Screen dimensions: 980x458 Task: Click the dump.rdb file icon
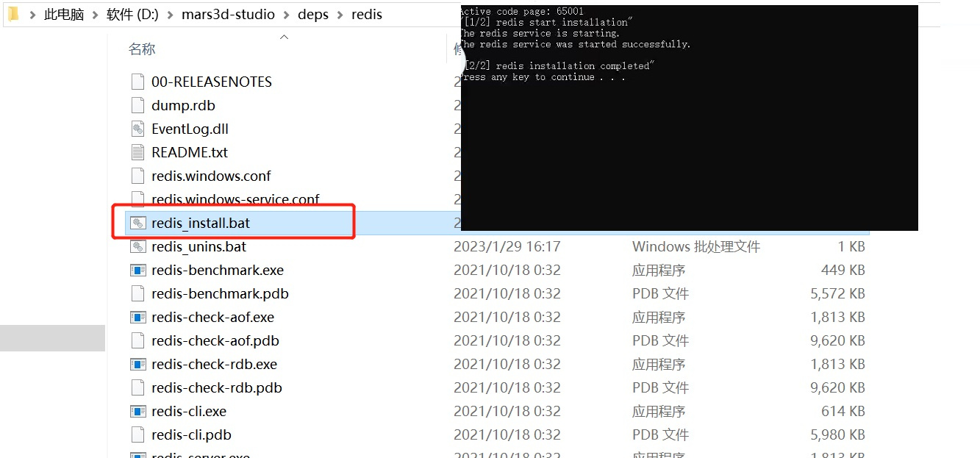(137, 105)
